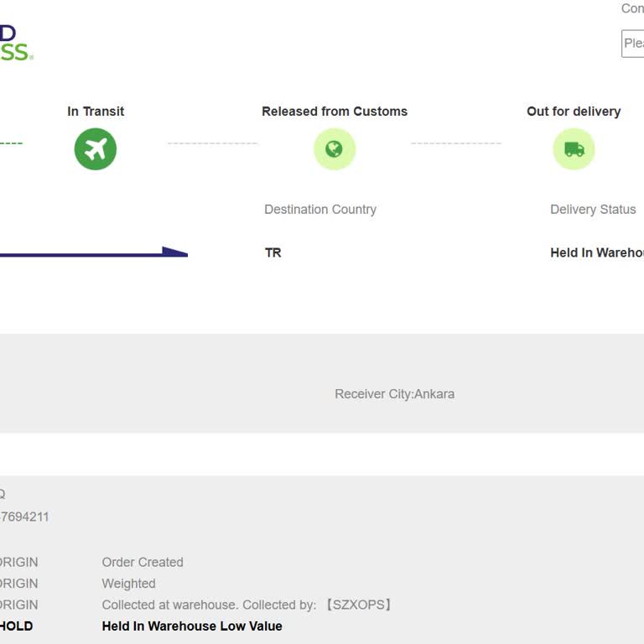The image size is (644, 644).
Task: Select the Released from Customs step label
Action: 334,112
